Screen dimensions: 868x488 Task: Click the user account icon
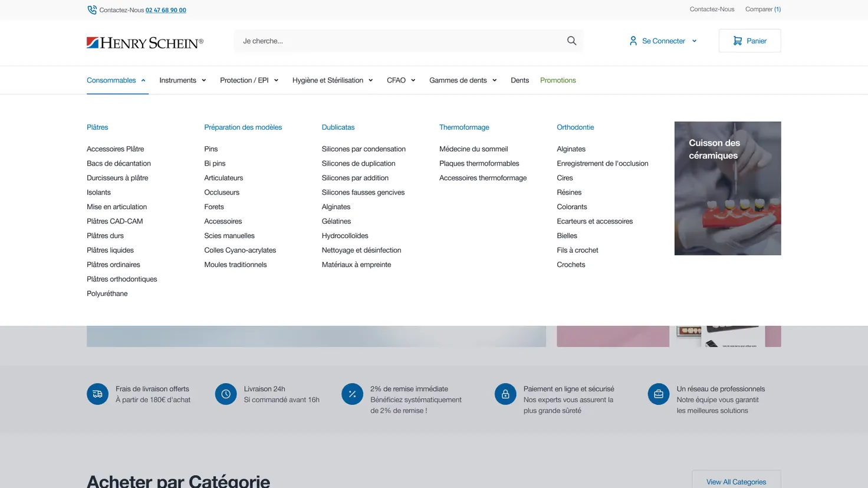click(633, 41)
